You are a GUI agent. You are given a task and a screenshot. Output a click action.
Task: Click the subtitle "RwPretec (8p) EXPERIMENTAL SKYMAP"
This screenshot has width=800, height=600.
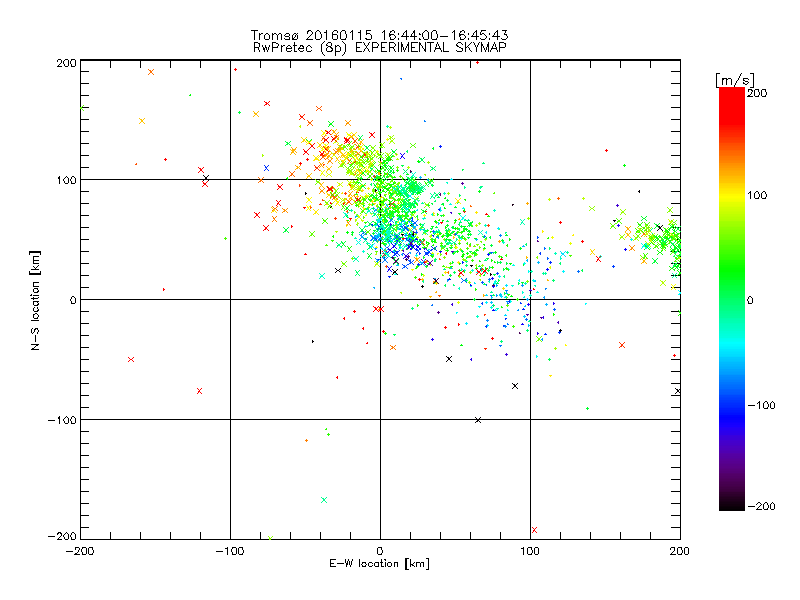click(x=380, y=48)
